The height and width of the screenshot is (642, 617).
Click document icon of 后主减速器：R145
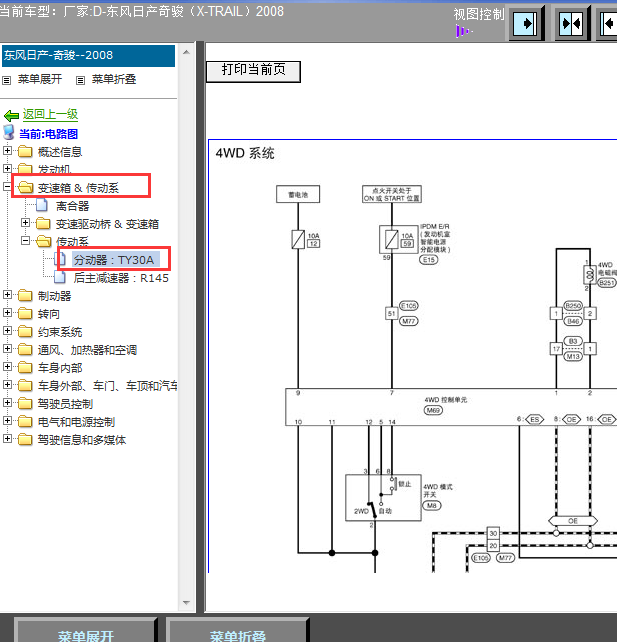point(60,278)
